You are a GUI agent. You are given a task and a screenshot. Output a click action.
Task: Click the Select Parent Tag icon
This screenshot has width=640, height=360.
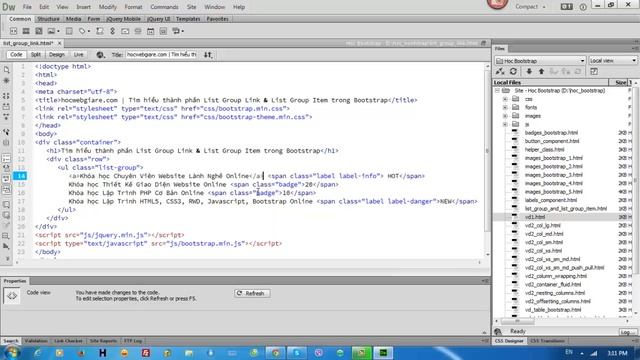(6, 132)
